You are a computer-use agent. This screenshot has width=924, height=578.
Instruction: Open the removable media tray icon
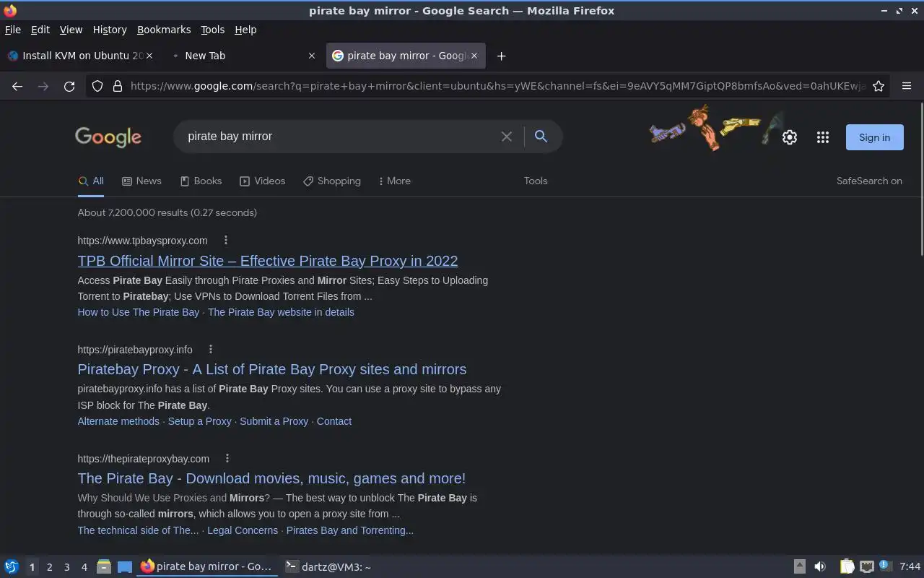(x=800, y=567)
